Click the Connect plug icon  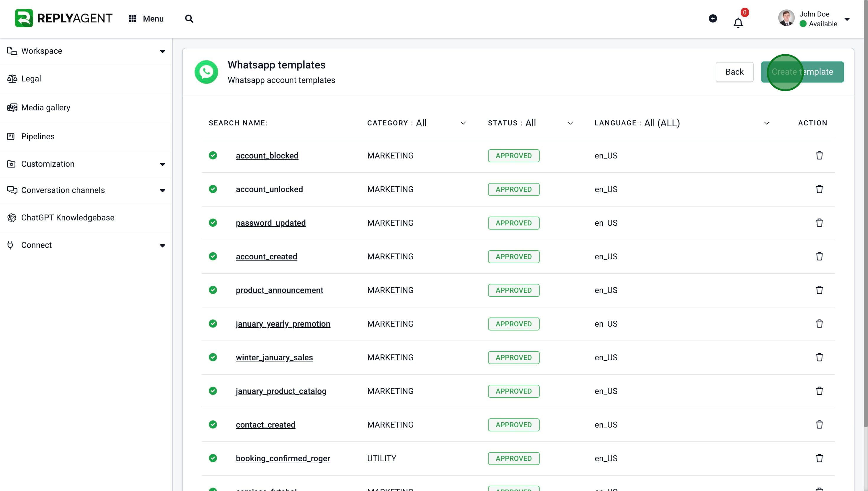point(10,245)
